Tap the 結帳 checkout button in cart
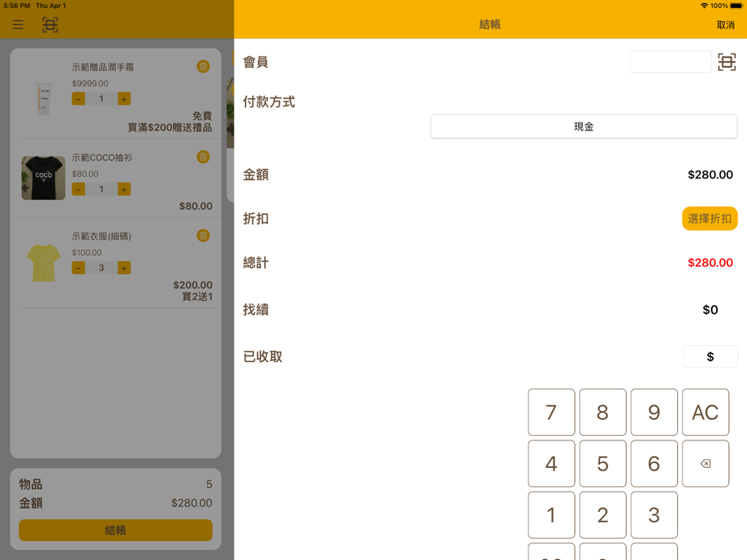Screen dimensions: 747x560 point(116,530)
